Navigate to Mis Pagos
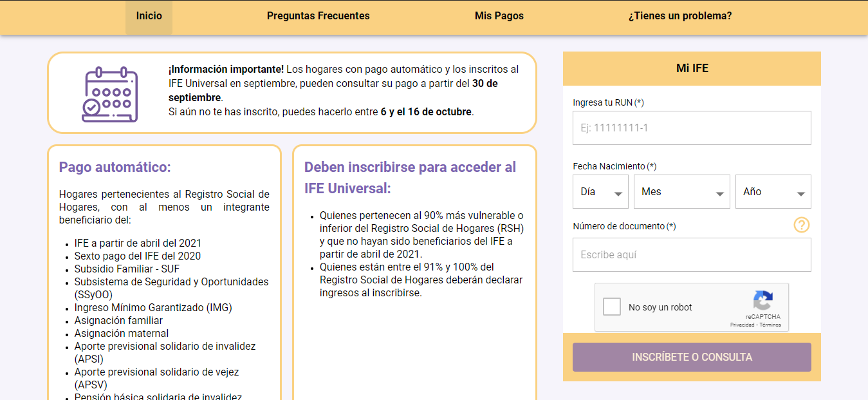The height and width of the screenshot is (400, 868). 499,16
